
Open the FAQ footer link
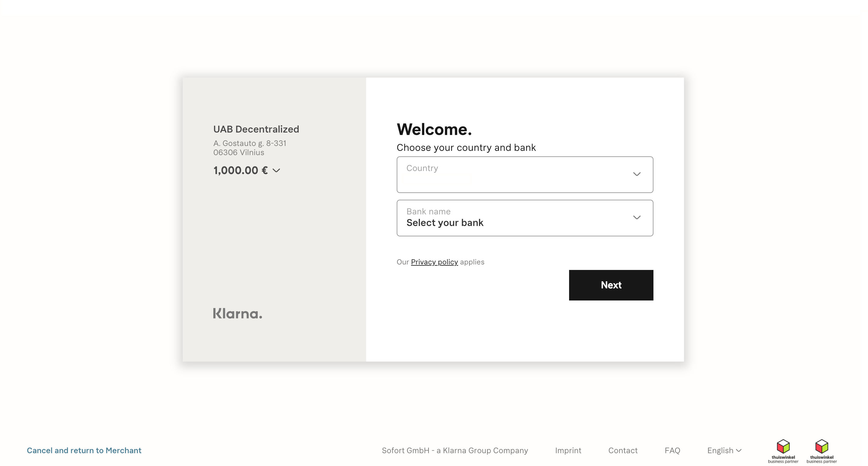point(672,450)
